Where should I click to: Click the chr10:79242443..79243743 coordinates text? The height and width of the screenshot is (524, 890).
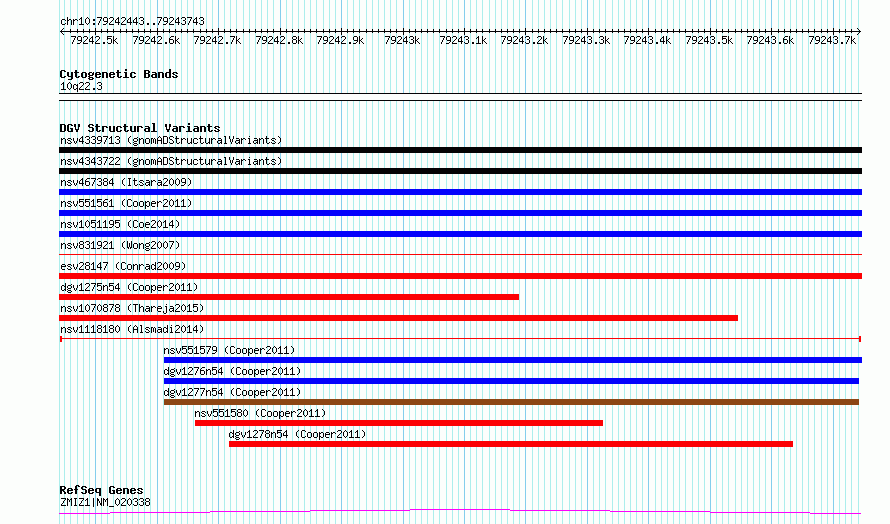click(132, 22)
